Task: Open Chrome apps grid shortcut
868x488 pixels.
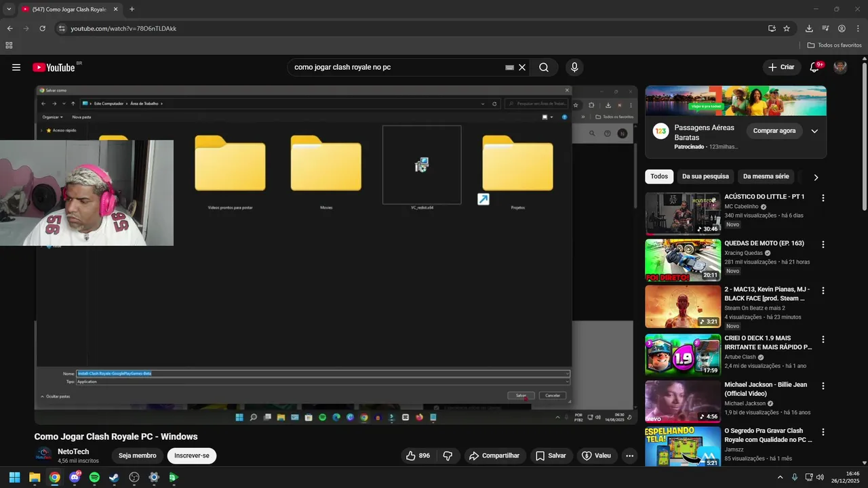Action: (x=9, y=45)
